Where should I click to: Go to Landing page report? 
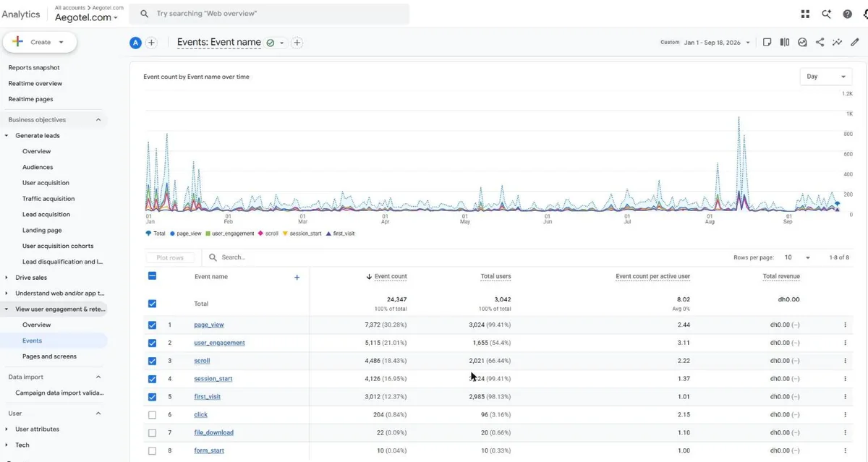tap(42, 231)
